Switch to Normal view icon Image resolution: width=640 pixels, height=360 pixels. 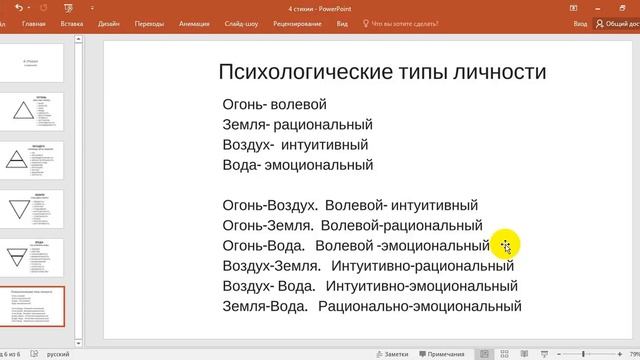[x=484, y=354]
